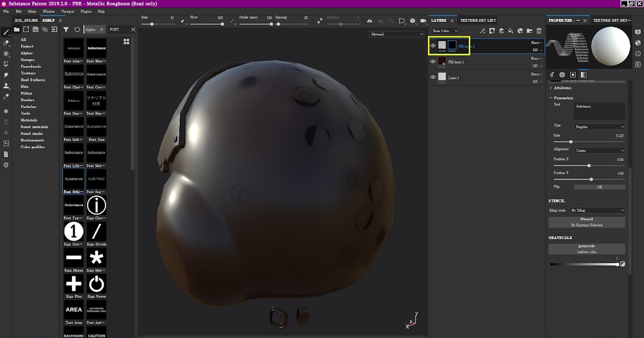This screenshot has height=338, width=644.
Task: Create a new folder in the Layers panel
Action: [x=529, y=32]
